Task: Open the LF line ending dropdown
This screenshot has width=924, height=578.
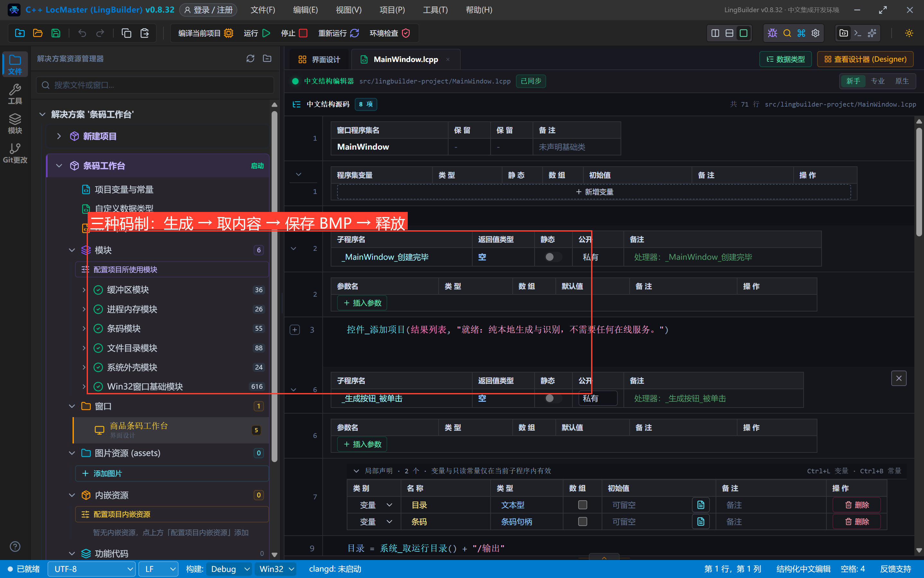Action: [x=158, y=569]
